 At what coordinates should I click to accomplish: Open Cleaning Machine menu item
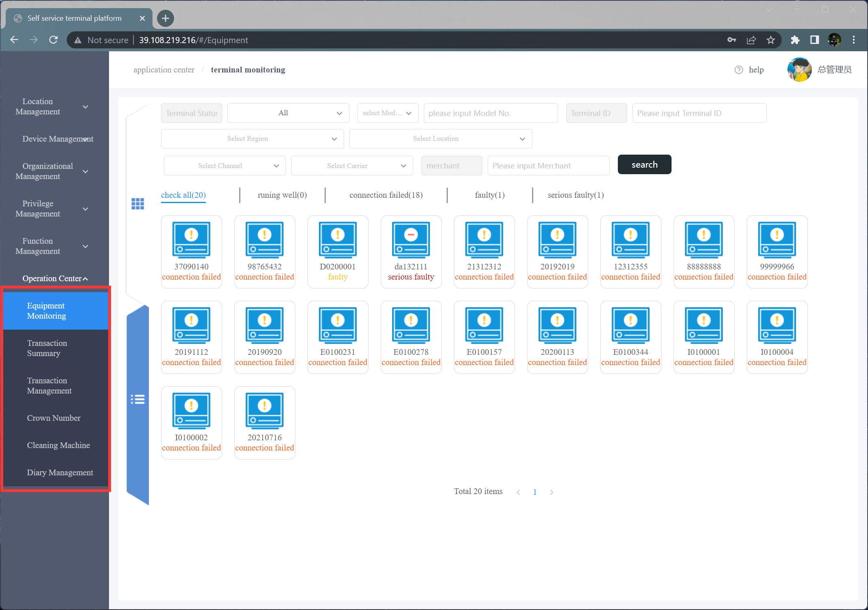coord(56,445)
